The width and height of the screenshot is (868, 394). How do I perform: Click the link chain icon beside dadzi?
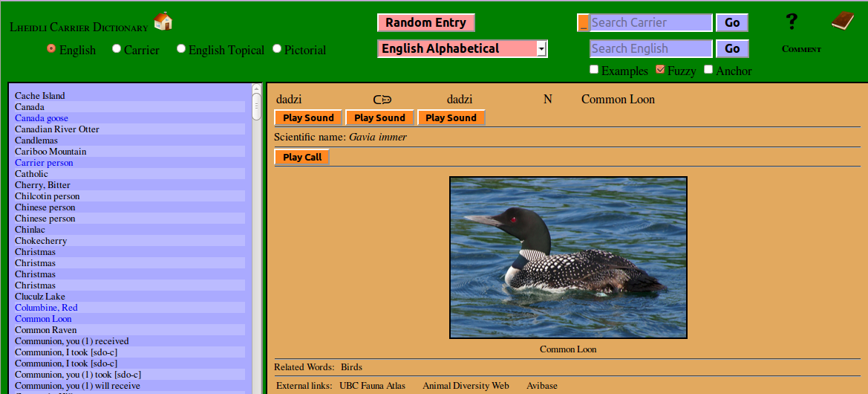point(382,100)
